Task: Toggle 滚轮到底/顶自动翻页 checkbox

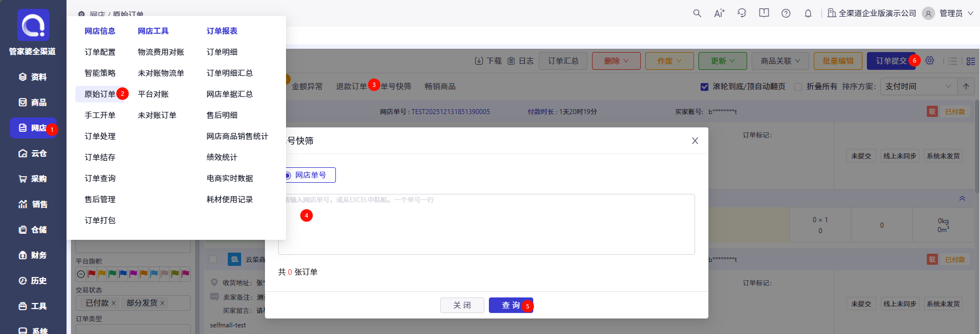Action: tap(705, 87)
